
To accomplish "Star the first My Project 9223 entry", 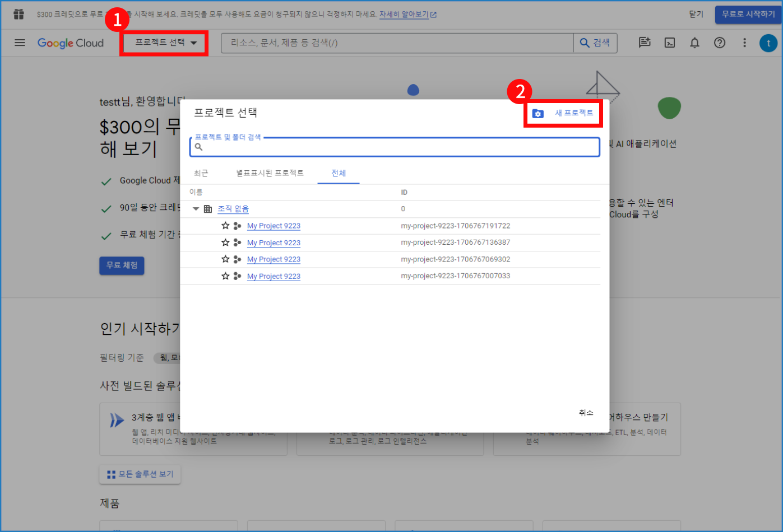I will coord(225,226).
